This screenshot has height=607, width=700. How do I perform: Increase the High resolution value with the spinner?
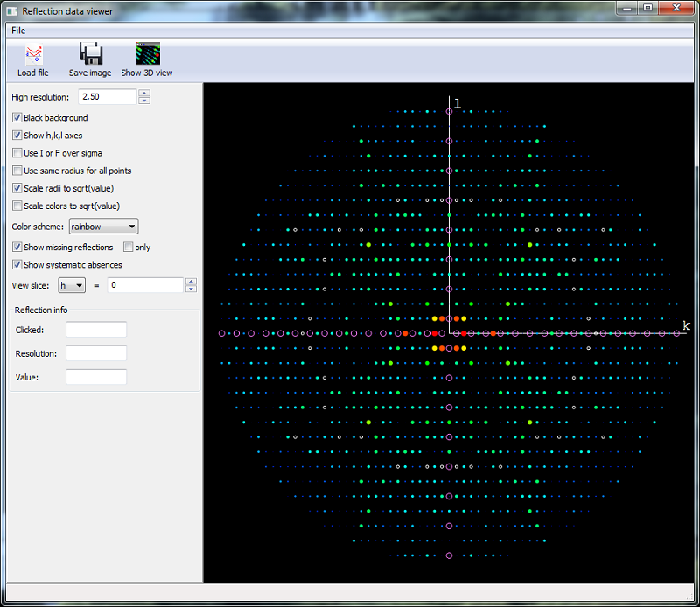143,92
